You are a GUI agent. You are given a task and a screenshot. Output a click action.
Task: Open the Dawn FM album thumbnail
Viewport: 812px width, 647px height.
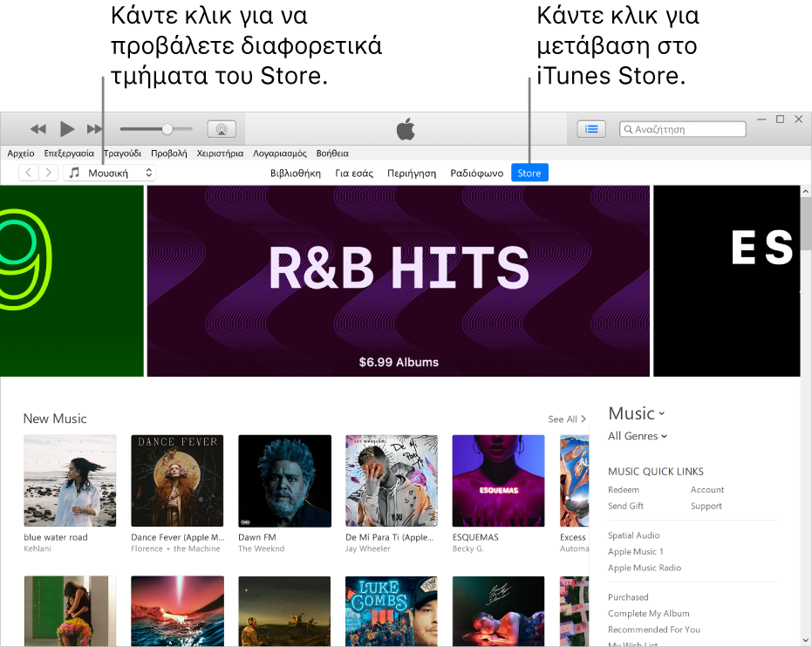coord(284,480)
